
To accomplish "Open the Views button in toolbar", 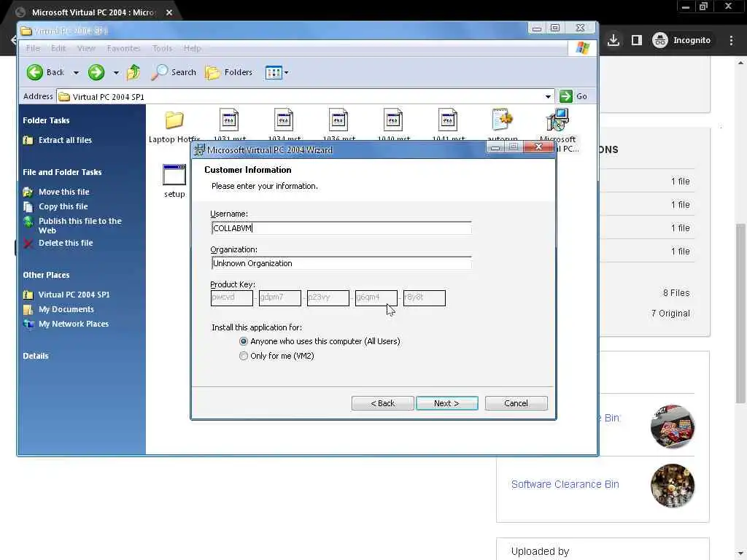I will coord(274,72).
